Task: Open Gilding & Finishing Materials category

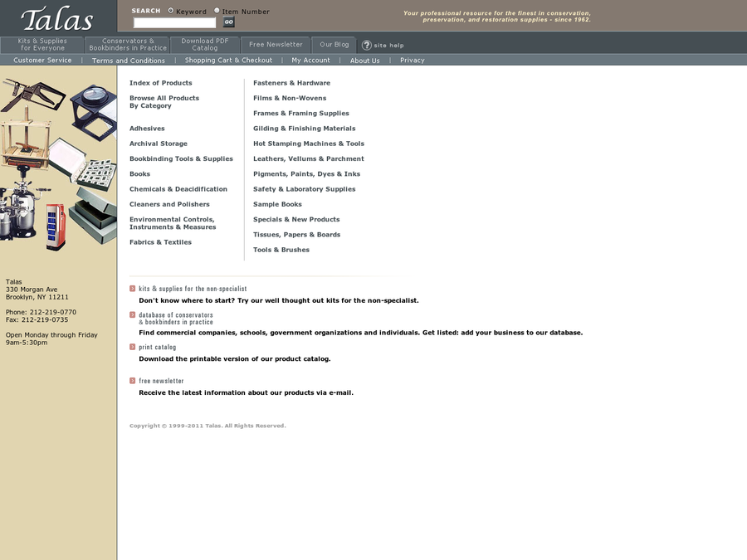Action: click(x=305, y=129)
